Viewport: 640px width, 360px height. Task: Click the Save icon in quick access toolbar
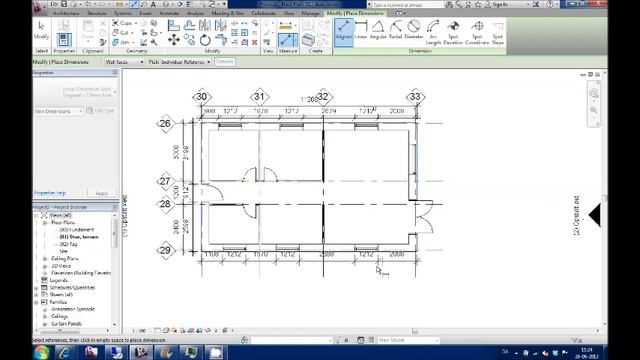(64, 4)
